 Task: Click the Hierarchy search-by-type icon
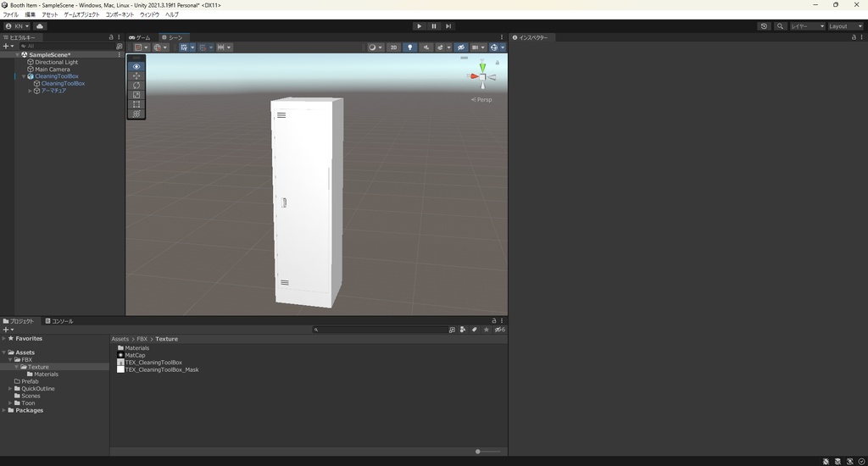pyautogui.click(x=119, y=47)
